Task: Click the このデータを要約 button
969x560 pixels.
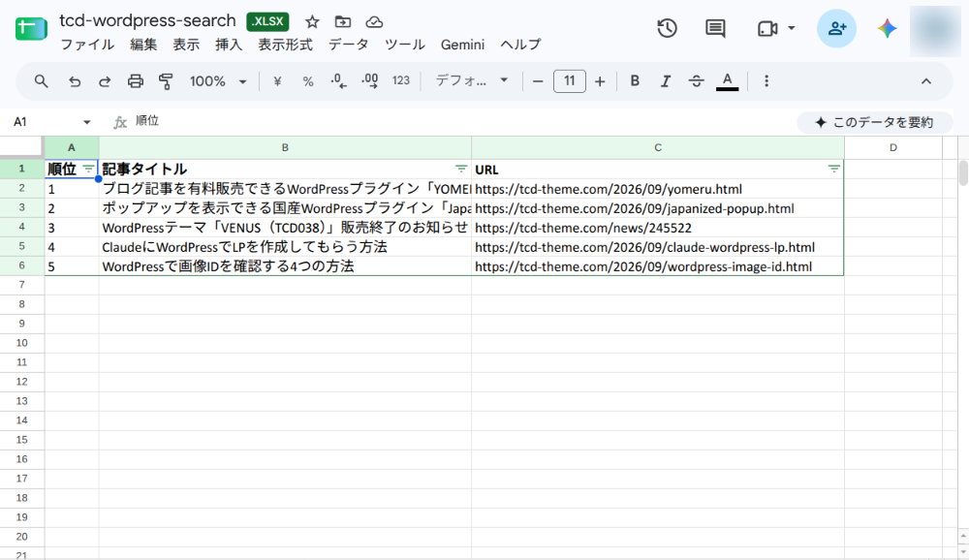Action: 874,122
